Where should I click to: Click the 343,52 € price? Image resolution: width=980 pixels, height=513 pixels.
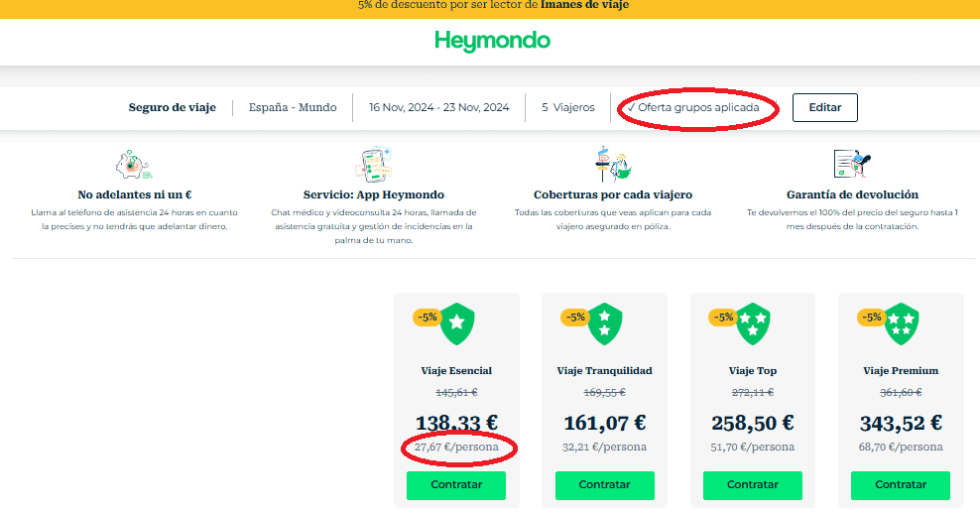pyautogui.click(x=901, y=423)
